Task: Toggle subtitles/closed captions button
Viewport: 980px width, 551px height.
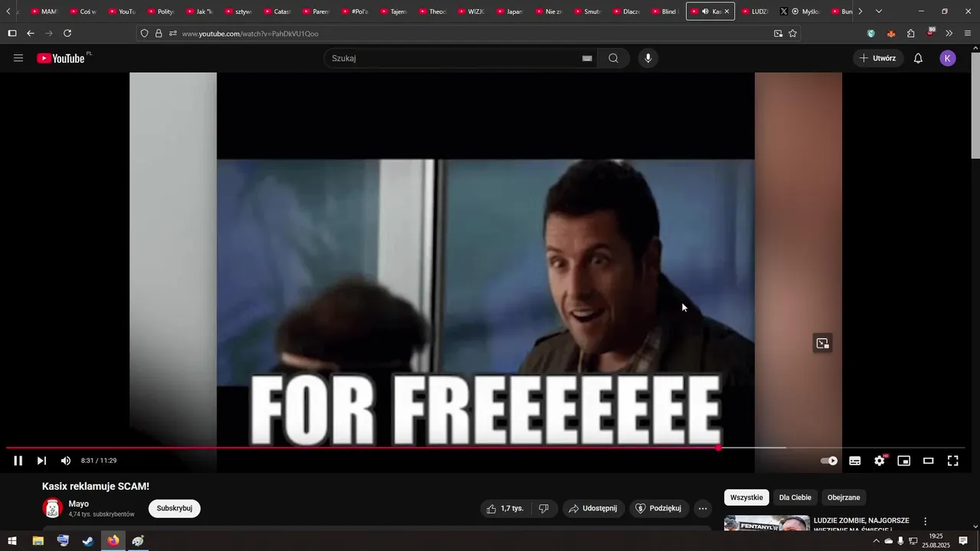Action: (855, 461)
